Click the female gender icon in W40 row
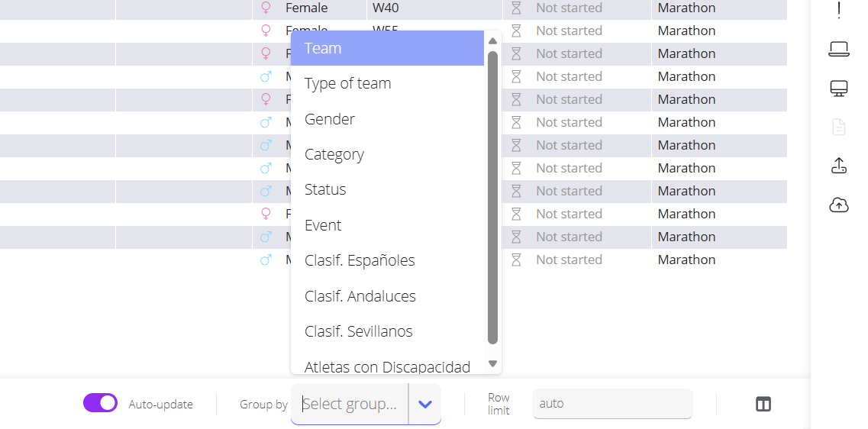 click(x=266, y=8)
